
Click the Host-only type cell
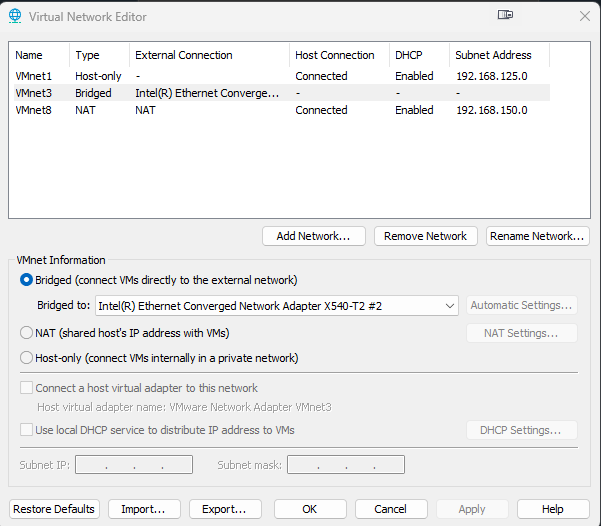[x=98, y=76]
